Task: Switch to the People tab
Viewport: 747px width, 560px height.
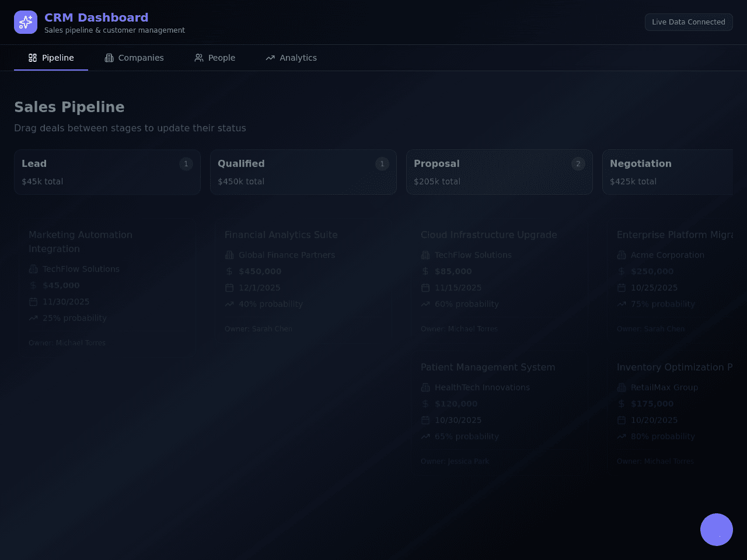Action: pos(215,58)
